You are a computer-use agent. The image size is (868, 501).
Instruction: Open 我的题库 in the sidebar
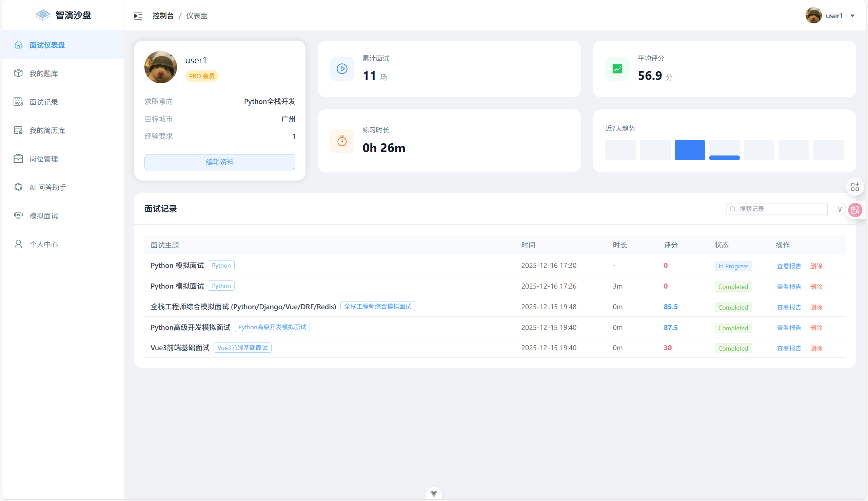(44, 74)
